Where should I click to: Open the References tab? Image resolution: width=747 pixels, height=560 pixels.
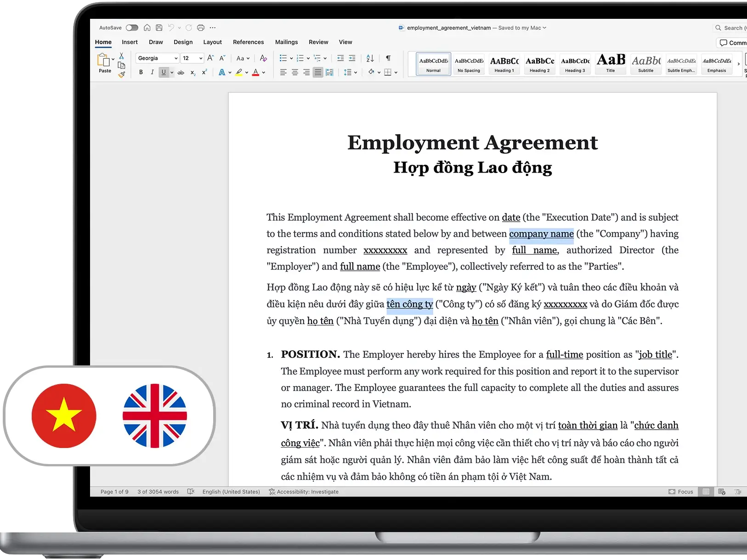(248, 42)
